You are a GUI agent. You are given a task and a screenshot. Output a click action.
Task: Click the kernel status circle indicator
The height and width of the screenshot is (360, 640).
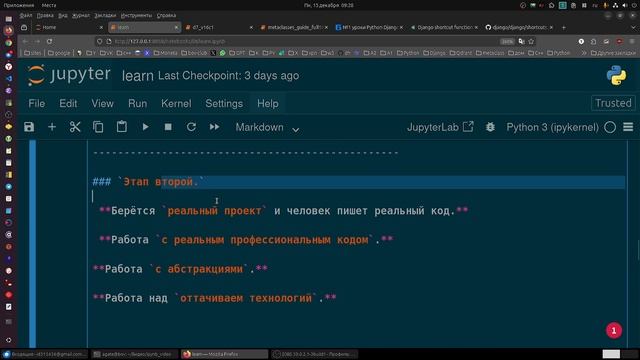pyautogui.click(x=610, y=127)
